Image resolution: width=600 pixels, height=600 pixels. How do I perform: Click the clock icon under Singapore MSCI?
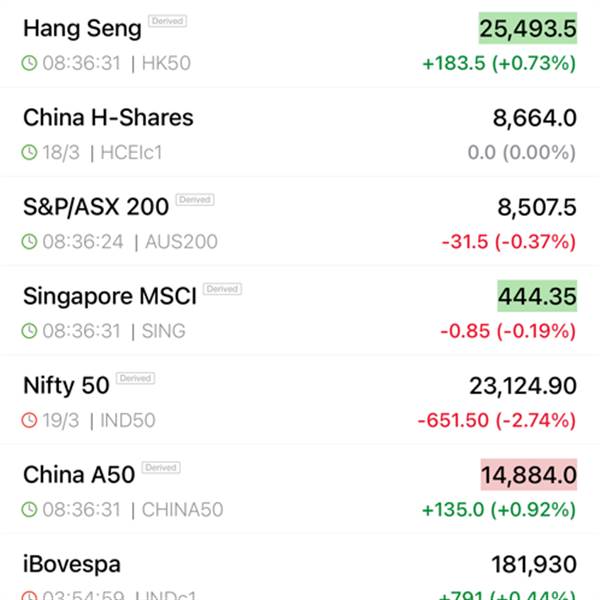pos(30,330)
